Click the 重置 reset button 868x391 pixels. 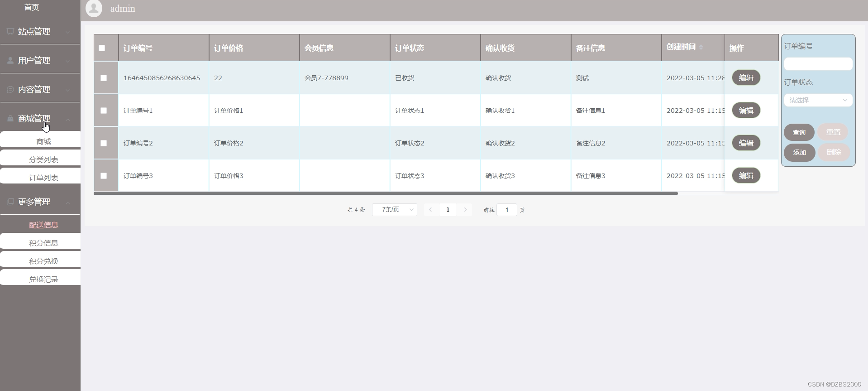(x=833, y=132)
